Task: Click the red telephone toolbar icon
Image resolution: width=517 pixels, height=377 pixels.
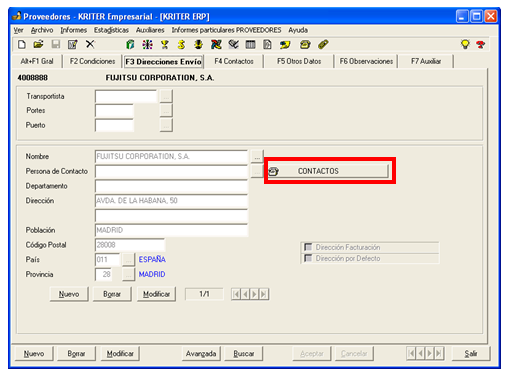Action: [x=480, y=44]
